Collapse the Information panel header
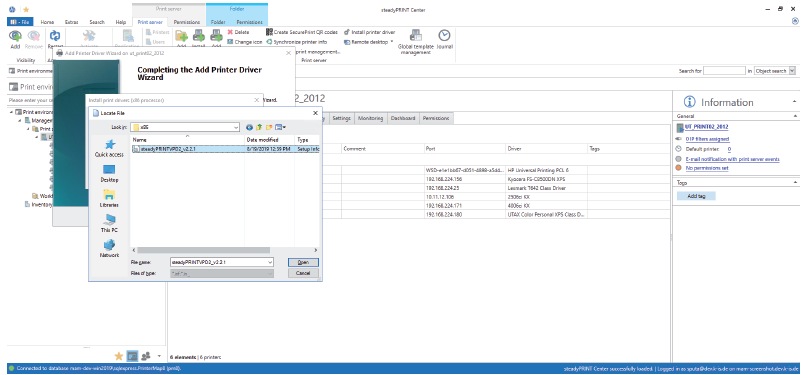803x375 pixels. coord(794,101)
